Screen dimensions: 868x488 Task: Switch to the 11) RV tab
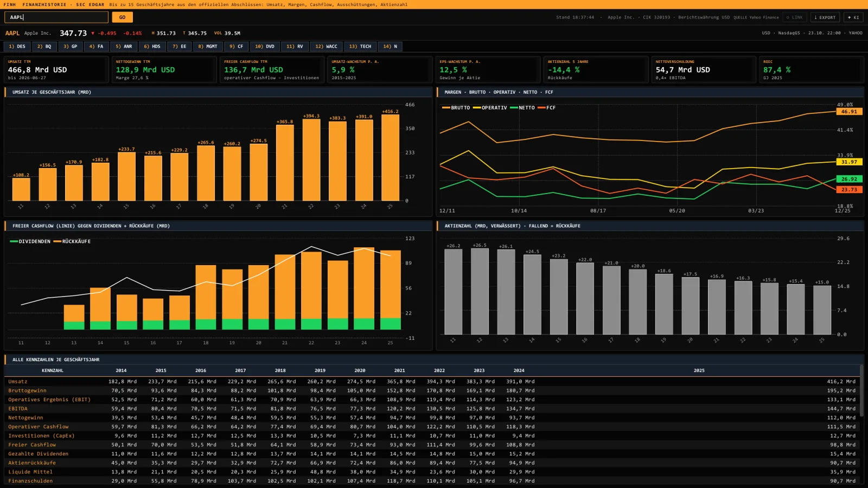[295, 47]
